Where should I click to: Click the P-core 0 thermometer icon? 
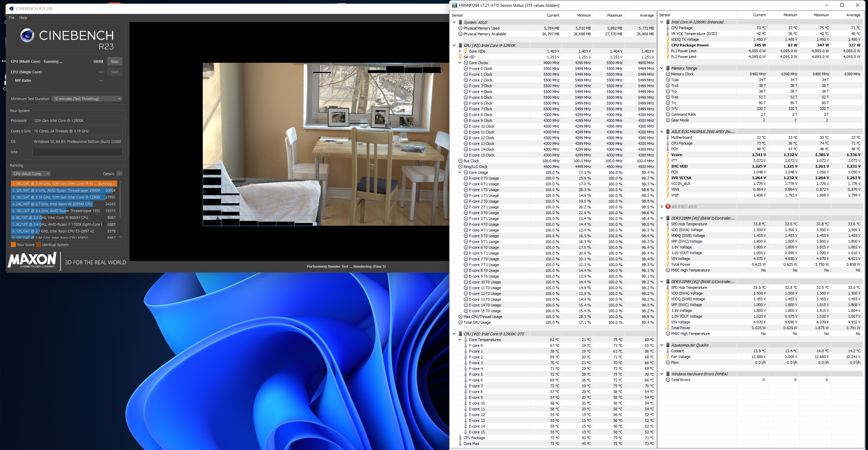(466, 345)
